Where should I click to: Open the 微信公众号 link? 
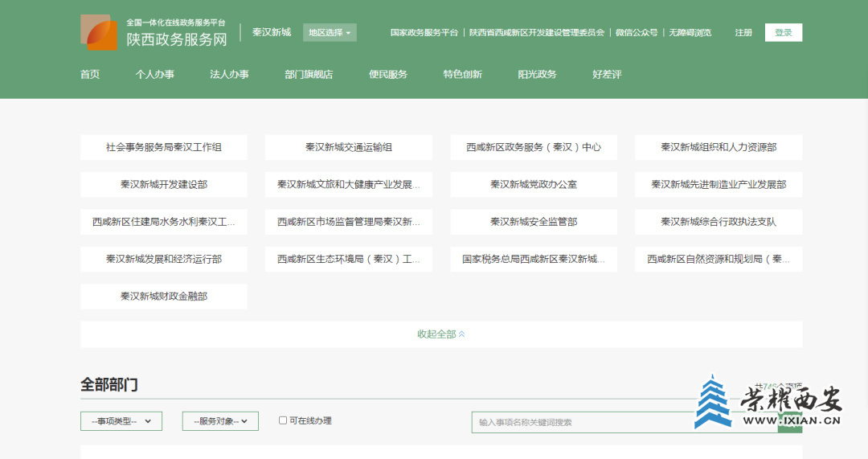(637, 33)
